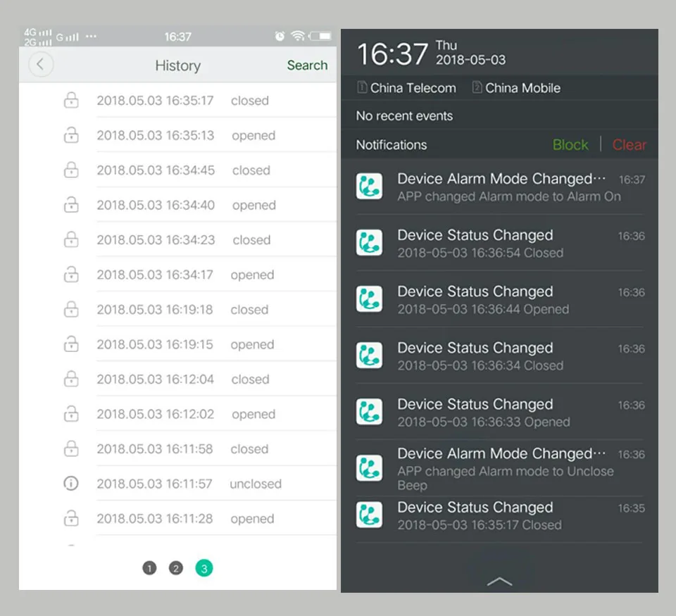The height and width of the screenshot is (616, 676).
Task: Tap 'No recent events' row
Action: 499,116
